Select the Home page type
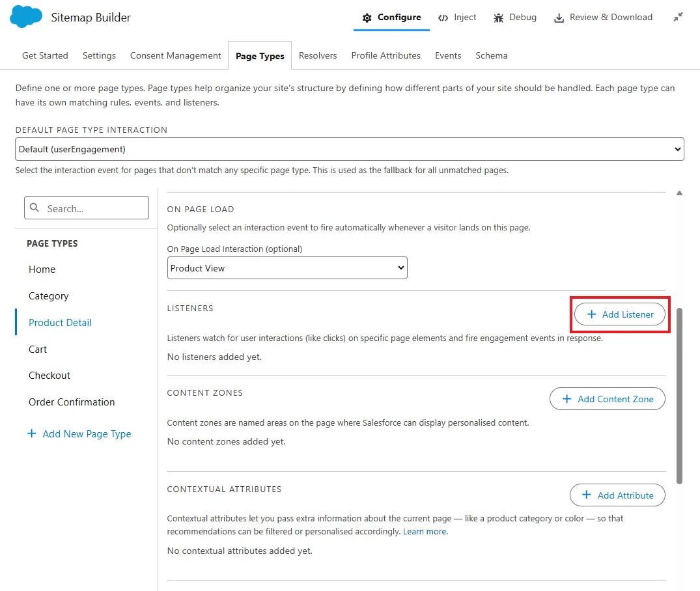Screen dimensions: 700x591 pyautogui.click(x=42, y=269)
